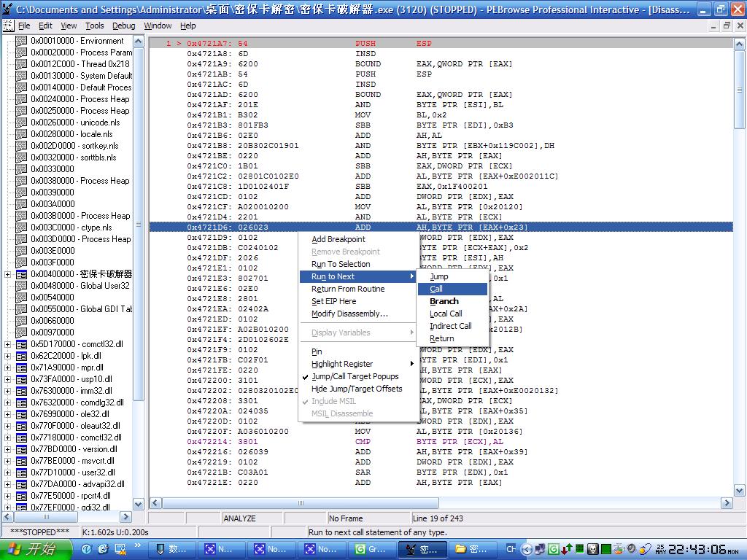Click the icon beside 0x002D0000 - sortkey.nls
Viewport: 747px width, 560px height.
point(21,146)
